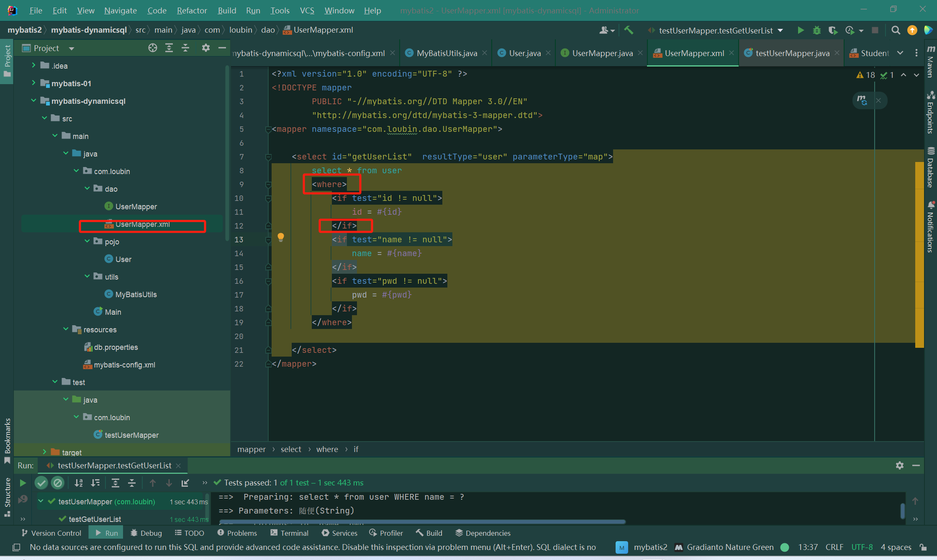This screenshot has width=937, height=560.
Task: Run testUserMapper.testGetUserList with green play icon
Action: coord(800,30)
